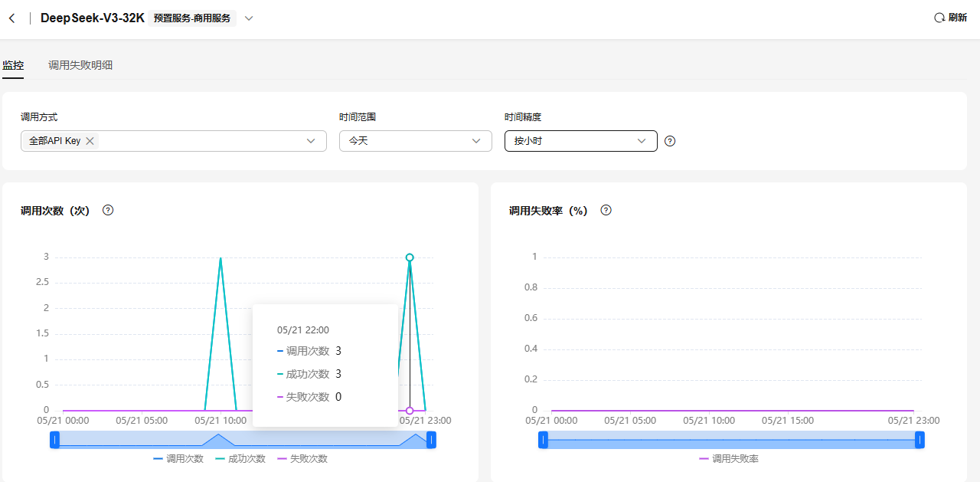Viewport: 980px width, 482px height.
Task: Open the 时间精度 dropdown showing 按小时
Action: [581, 141]
